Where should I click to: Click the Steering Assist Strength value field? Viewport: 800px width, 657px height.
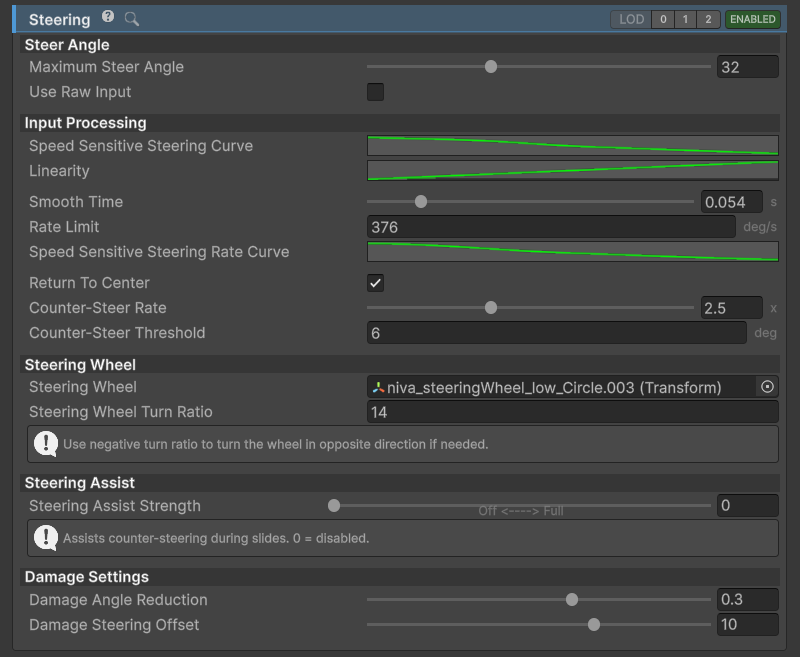pos(747,506)
